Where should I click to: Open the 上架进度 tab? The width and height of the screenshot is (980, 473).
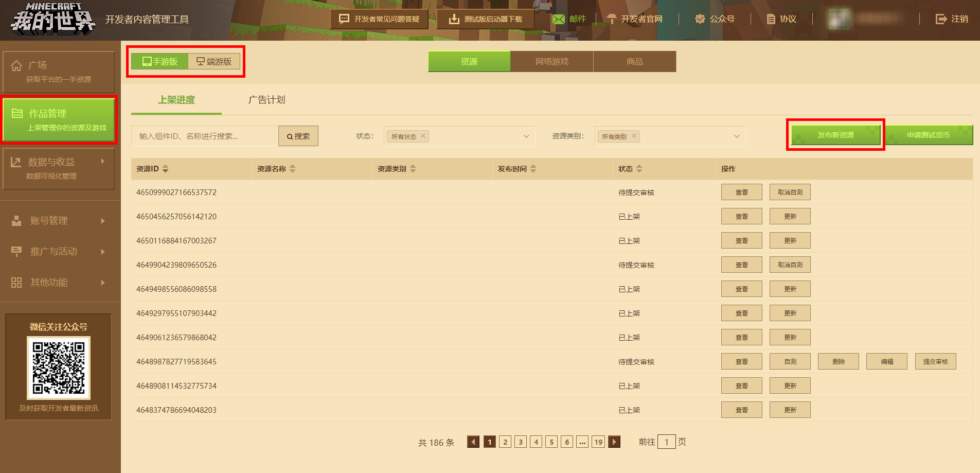176,100
